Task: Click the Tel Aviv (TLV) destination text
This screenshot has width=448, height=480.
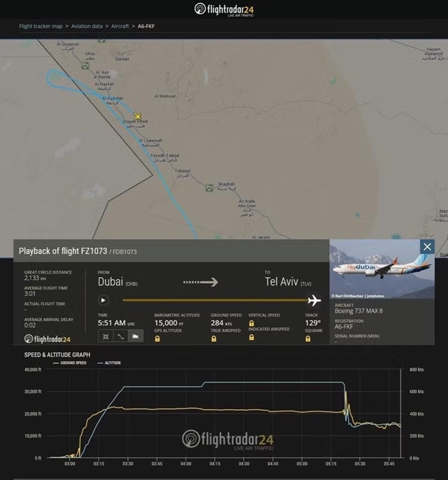Action: tap(288, 282)
